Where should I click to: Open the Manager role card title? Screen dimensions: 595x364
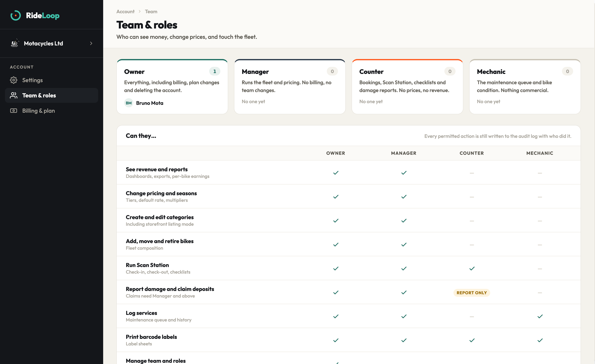tap(255, 72)
